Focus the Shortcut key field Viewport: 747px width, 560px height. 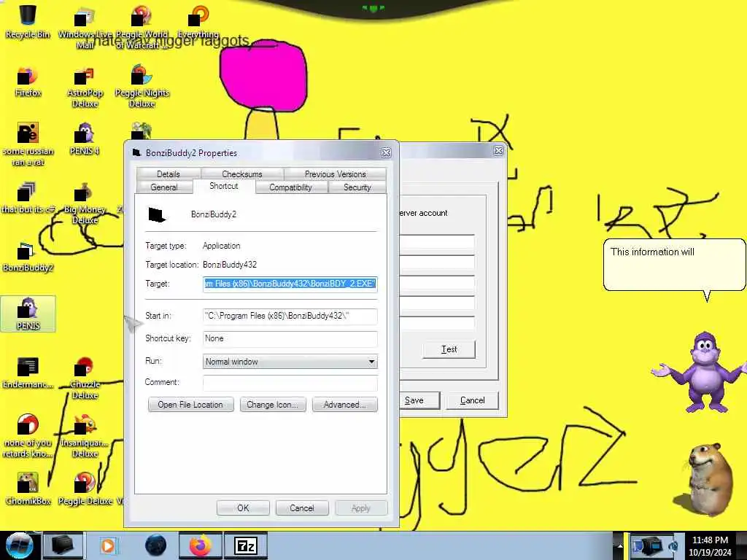pyautogui.click(x=290, y=338)
